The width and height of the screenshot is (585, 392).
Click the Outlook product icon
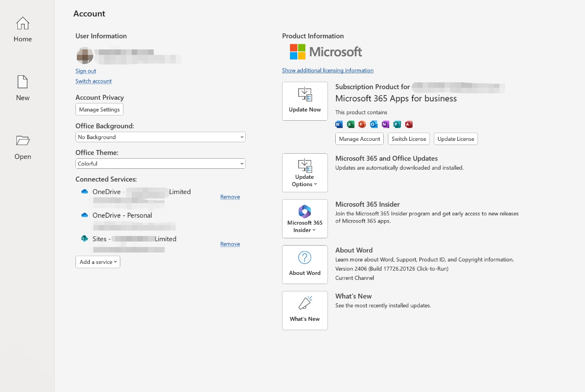click(x=373, y=124)
